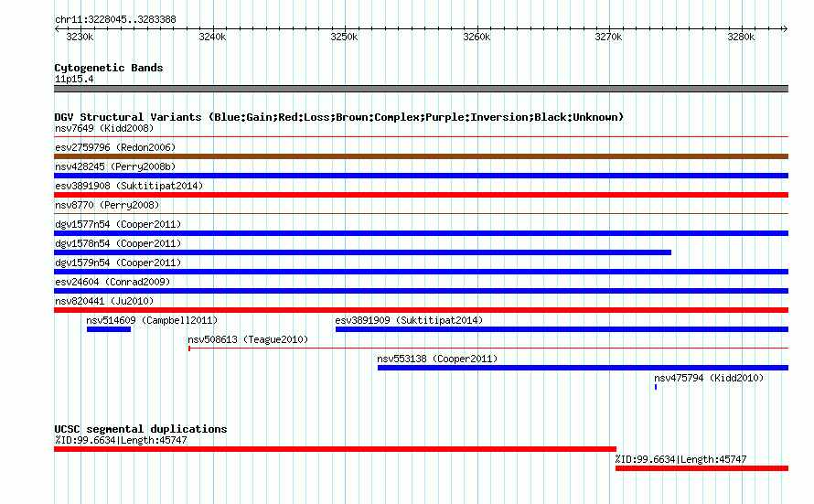The width and height of the screenshot is (814, 504).
Task: Click the ruler's left arrowhead
Action: click(57, 28)
